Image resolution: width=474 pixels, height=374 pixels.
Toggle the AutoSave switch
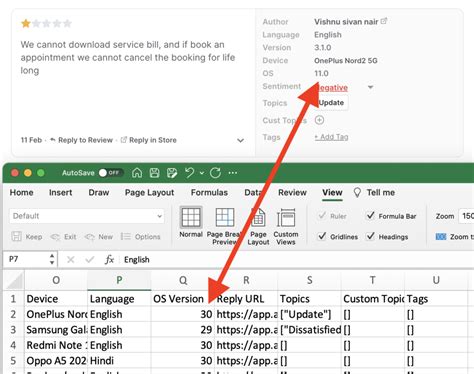(111, 173)
